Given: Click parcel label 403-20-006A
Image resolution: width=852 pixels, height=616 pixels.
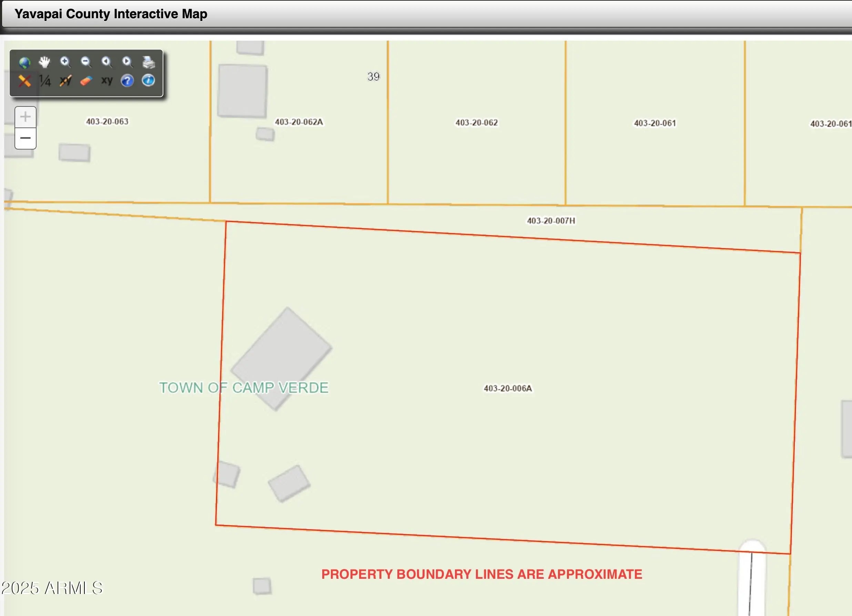Looking at the screenshot, I should pyautogui.click(x=508, y=388).
